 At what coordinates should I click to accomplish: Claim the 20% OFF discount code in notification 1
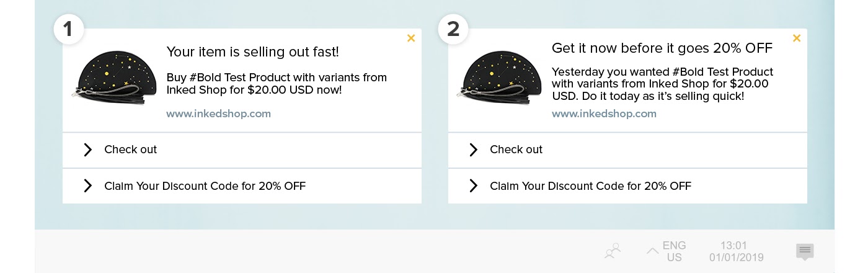point(242,186)
